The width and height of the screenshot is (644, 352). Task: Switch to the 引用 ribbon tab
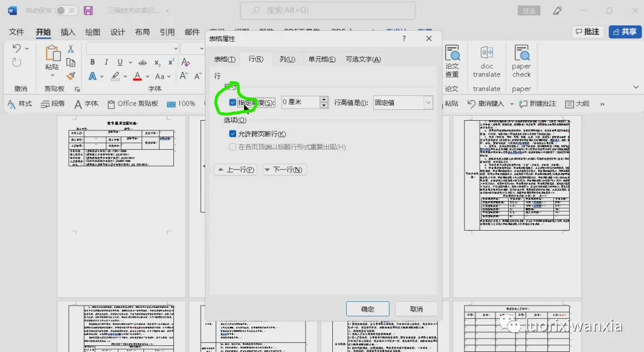[x=167, y=31]
